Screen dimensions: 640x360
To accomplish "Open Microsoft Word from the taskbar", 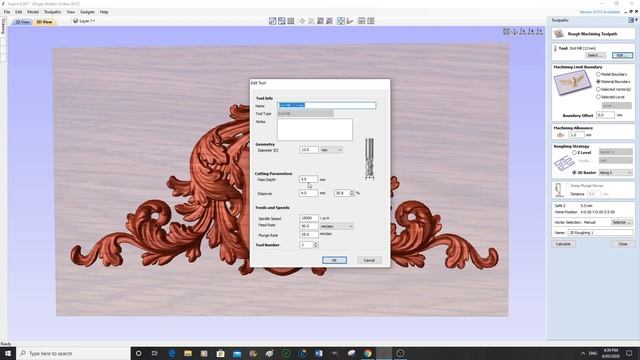I will [x=319, y=353].
